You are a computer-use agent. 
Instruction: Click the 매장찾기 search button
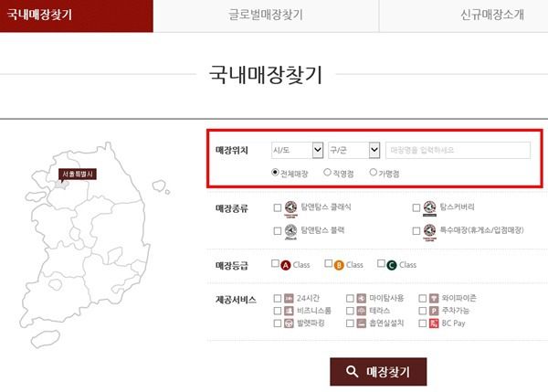[378, 371]
